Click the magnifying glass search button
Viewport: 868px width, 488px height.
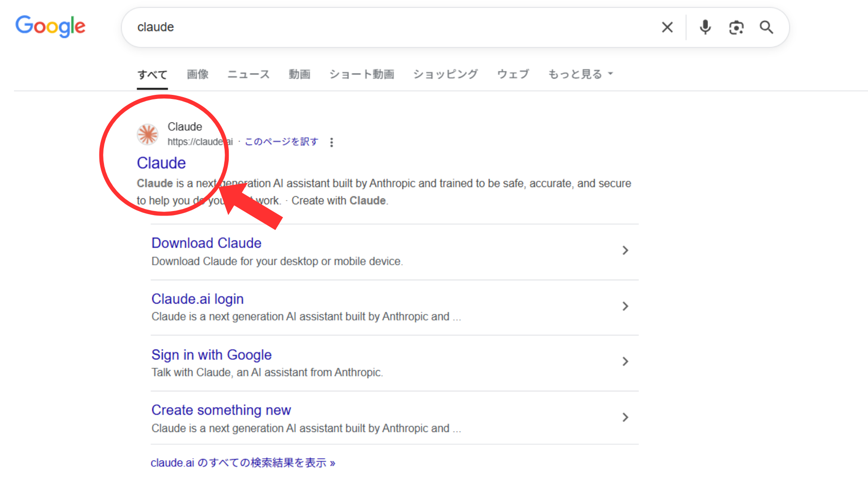(x=766, y=27)
